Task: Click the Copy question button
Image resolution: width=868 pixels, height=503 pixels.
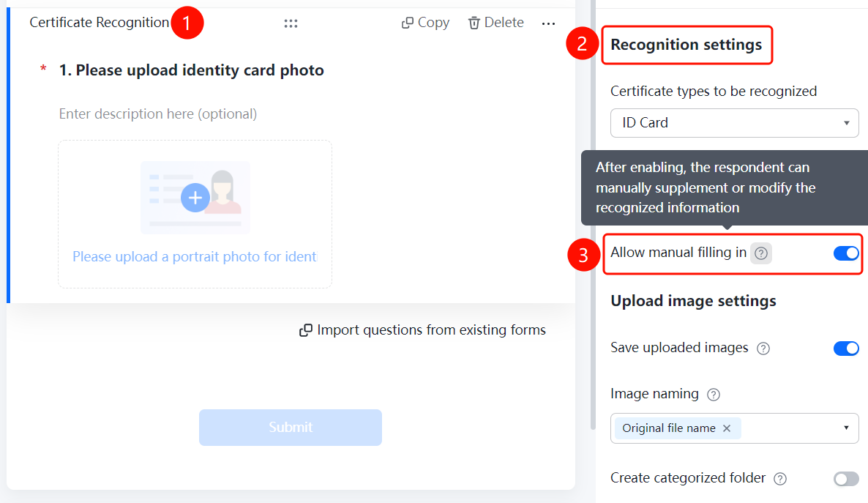Action: [x=425, y=23]
